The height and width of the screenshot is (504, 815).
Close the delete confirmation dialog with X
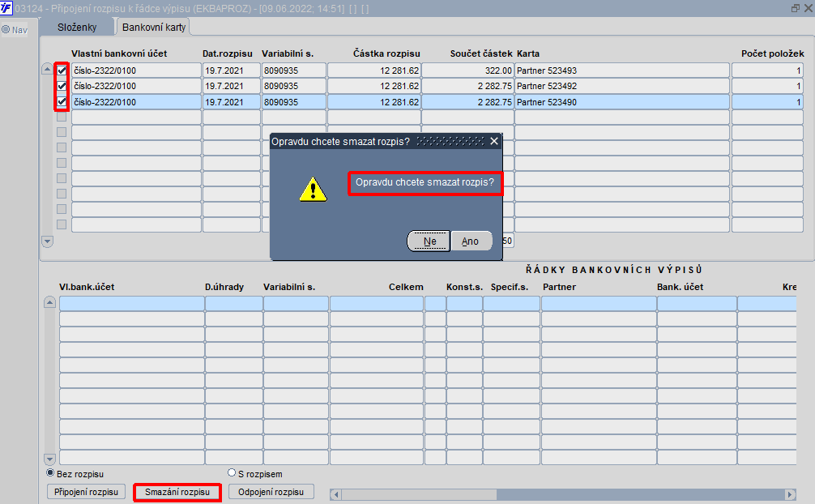pos(494,141)
